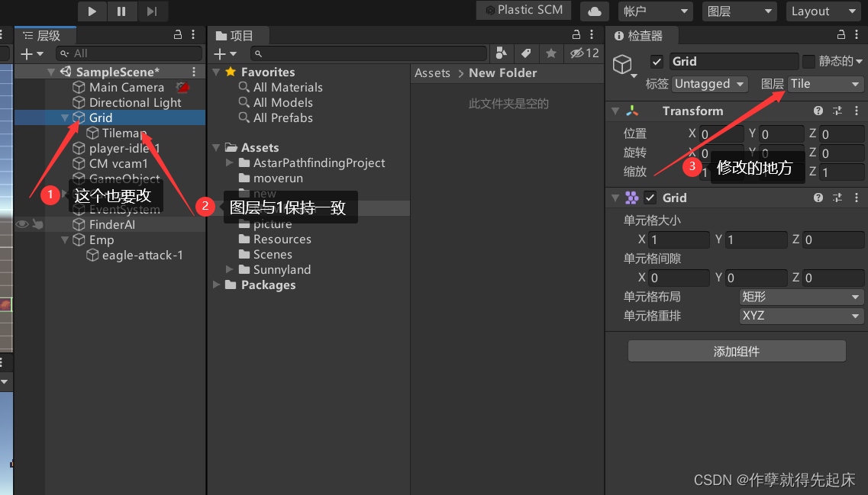Lock the Inspector panel

point(841,35)
